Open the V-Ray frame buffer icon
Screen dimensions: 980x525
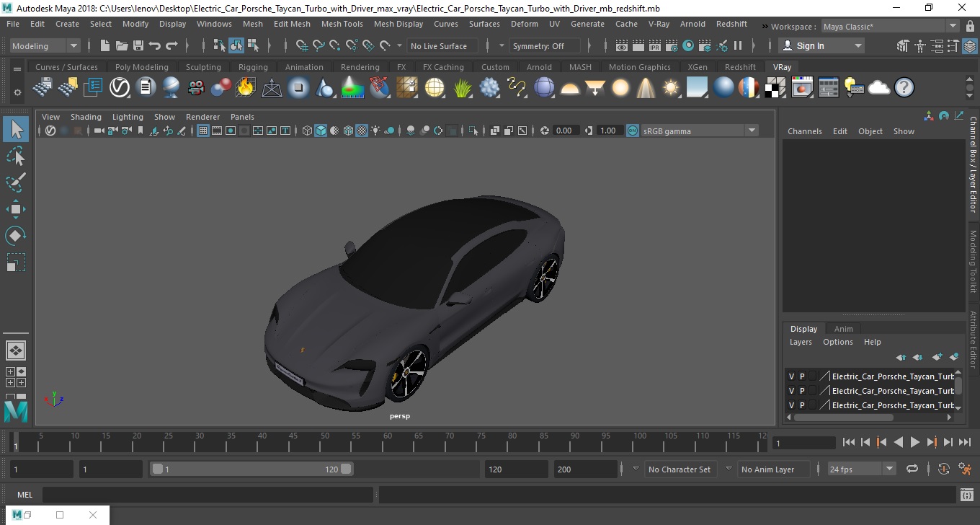pos(802,88)
